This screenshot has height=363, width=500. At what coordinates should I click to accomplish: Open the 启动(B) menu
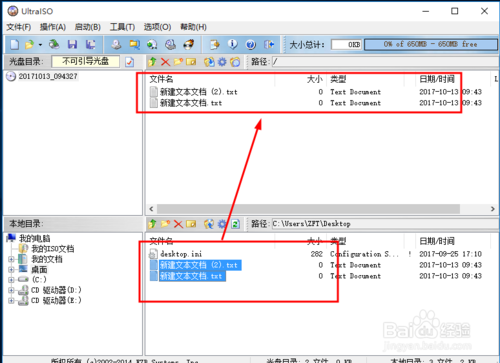[88, 27]
